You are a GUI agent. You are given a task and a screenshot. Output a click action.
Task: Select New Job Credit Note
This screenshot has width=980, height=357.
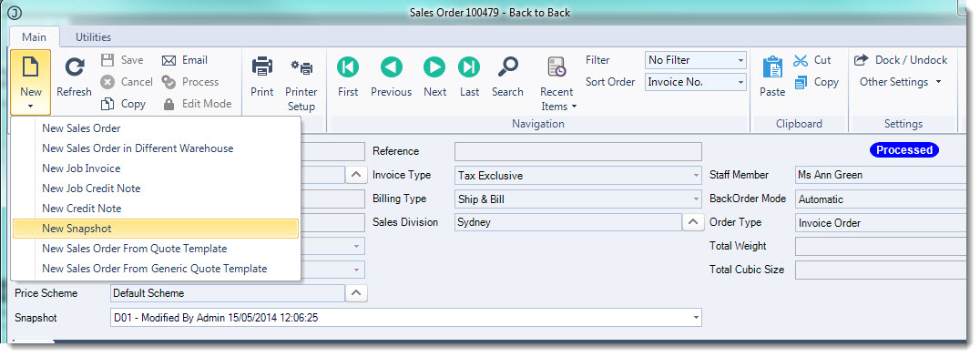pos(156,189)
